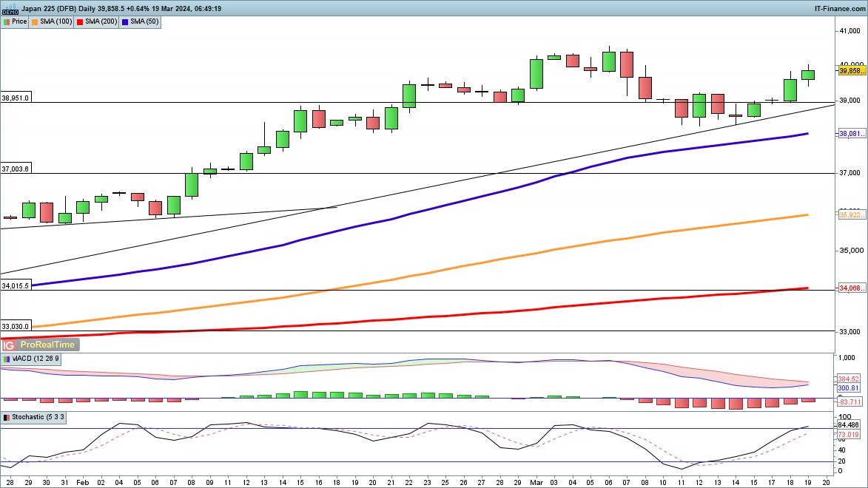Click the IG ProRealTime logo watermark
Screen dimensions: 868x488
[x=40, y=345]
